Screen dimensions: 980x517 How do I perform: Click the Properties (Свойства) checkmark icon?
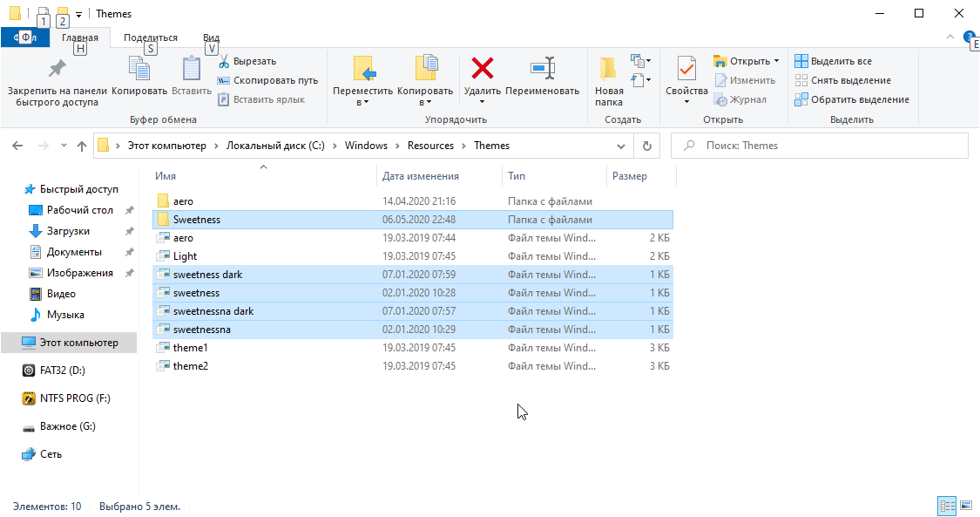[x=686, y=69]
